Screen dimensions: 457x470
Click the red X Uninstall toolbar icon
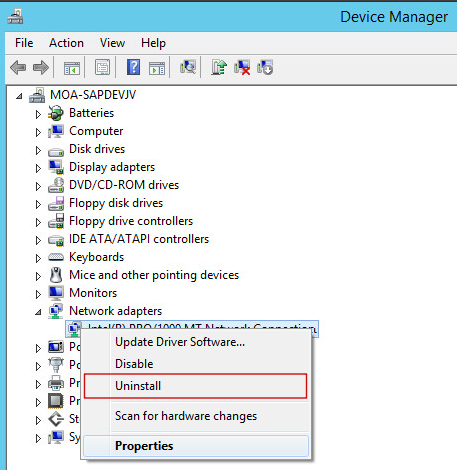point(242,67)
